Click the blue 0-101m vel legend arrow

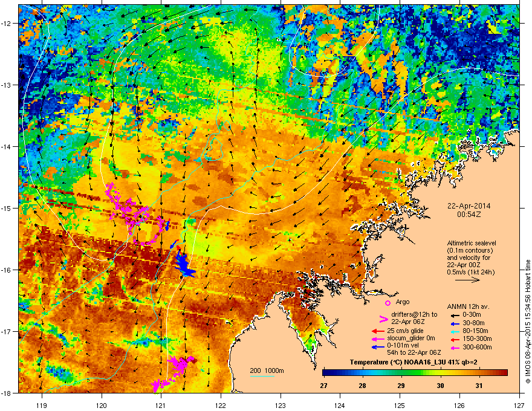click(378, 347)
